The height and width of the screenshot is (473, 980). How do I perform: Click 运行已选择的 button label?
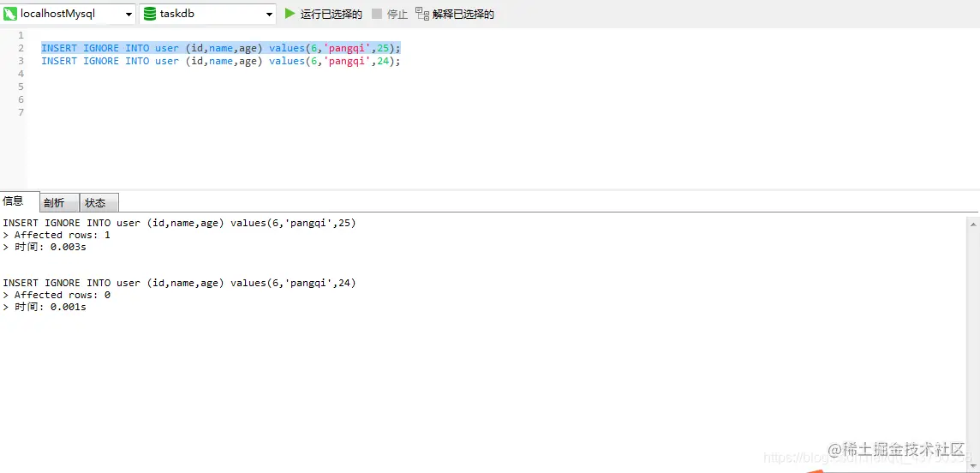332,15
